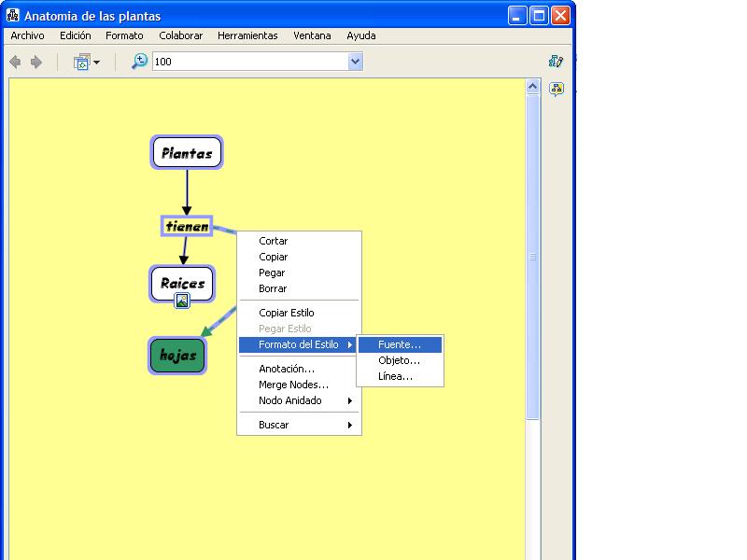Click Merge Nodes... in context menu
Screen dimensions: 747x560
293,385
